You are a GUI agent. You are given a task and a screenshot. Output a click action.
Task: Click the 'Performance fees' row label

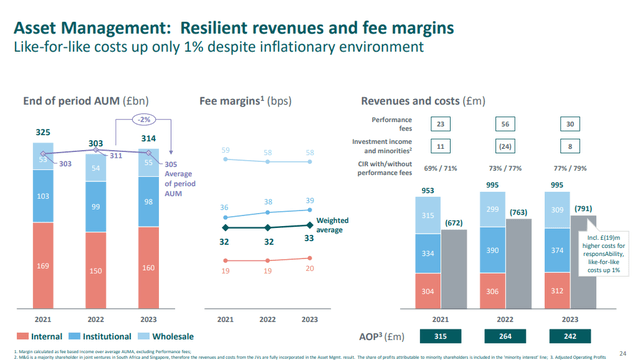point(391,124)
